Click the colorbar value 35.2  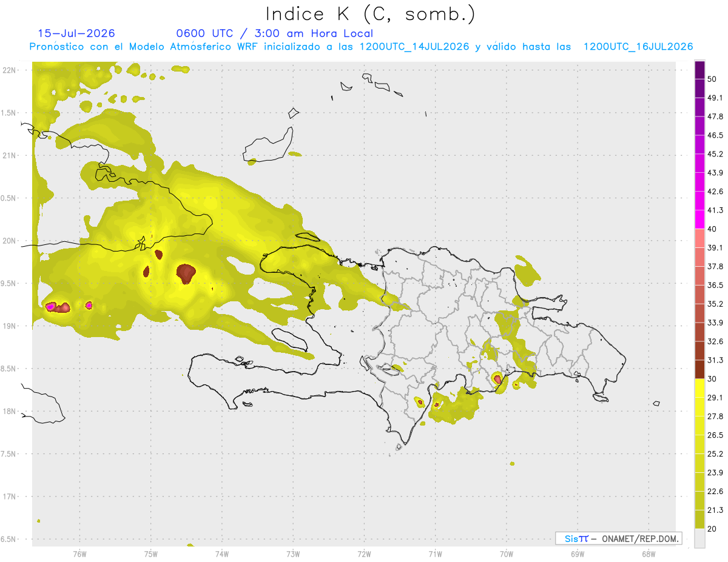click(715, 304)
